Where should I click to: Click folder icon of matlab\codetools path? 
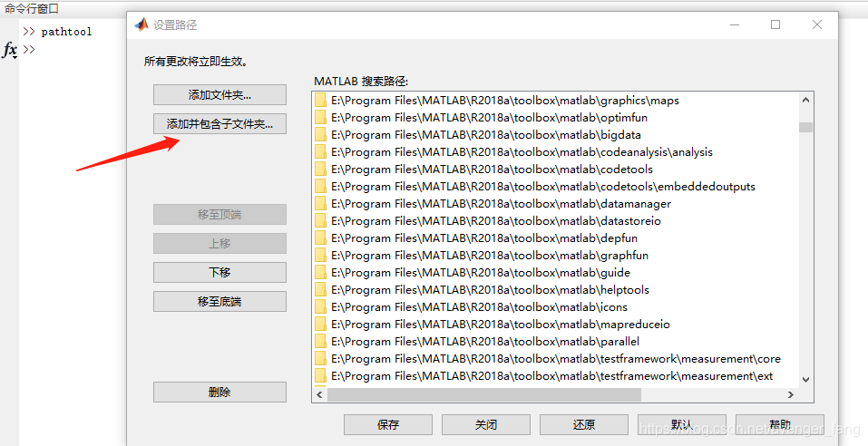(x=320, y=169)
